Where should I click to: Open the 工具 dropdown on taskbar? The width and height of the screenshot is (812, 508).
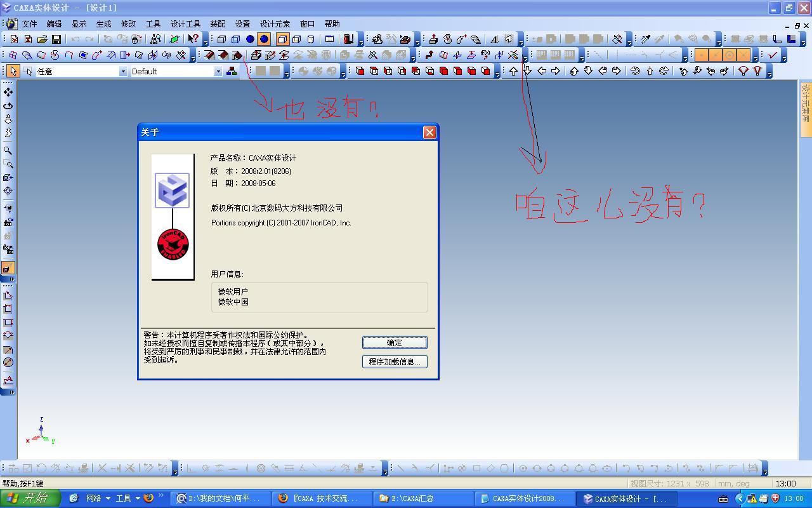pyautogui.click(x=128, y=498)
